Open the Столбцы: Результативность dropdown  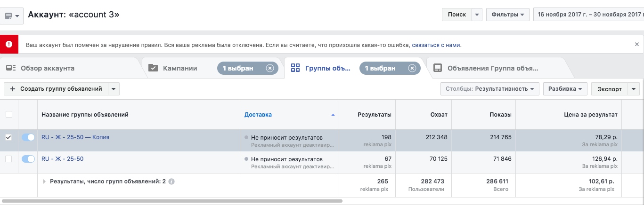click(x=490, y=89)
